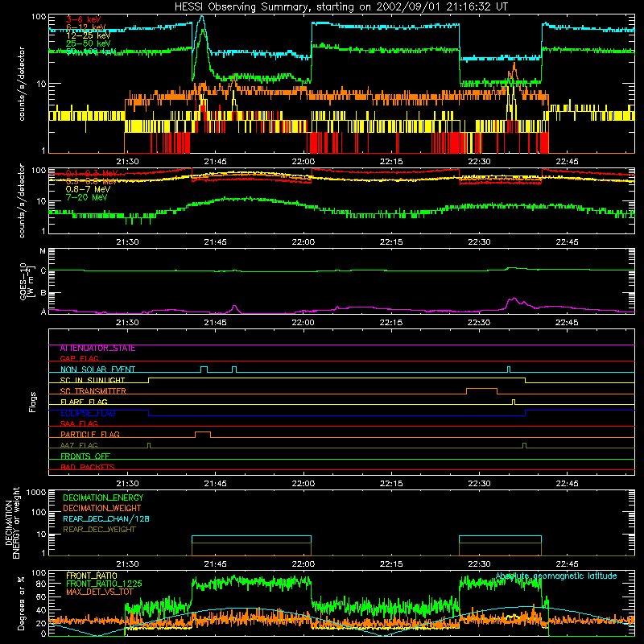Click the DECIMATION_WEIGHT legend label
Viewport: 644px width, 644px height.
(102, 508)
